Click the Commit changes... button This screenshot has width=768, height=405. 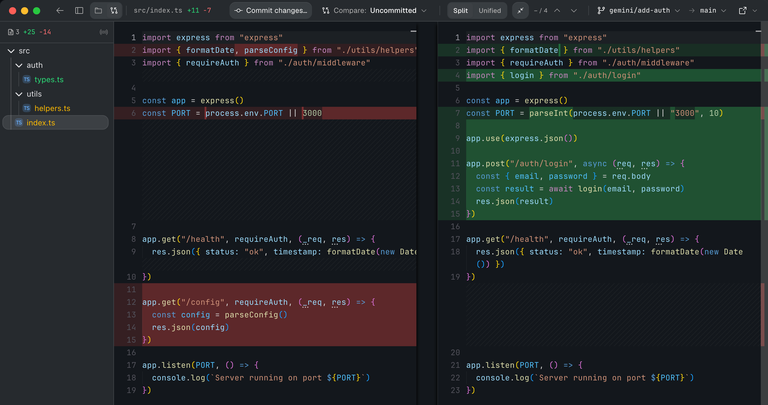pos(271,10)
